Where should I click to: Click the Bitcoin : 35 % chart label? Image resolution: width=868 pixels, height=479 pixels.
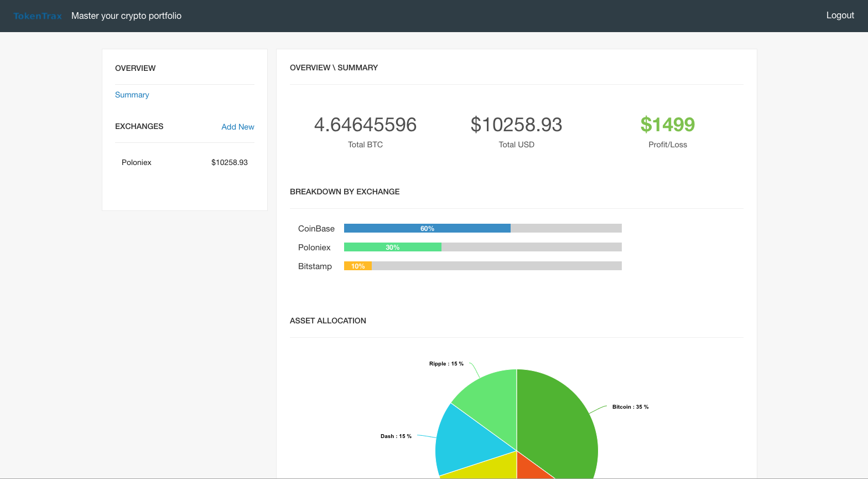(x=630, y=407)
